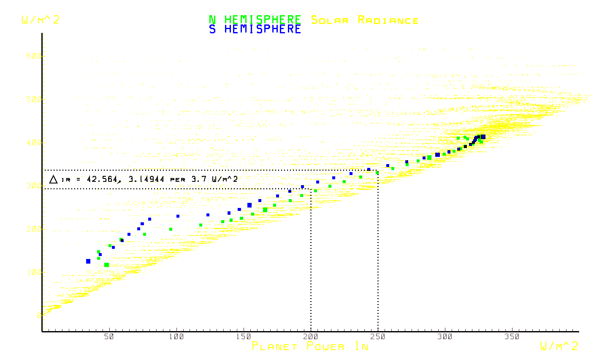Select the large green marker near x=290

click(429, 158)
